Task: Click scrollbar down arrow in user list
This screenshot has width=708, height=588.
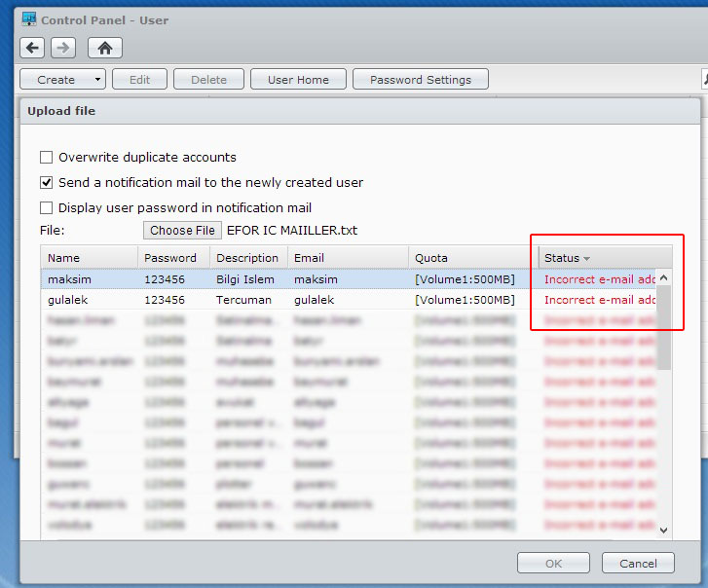Action: 664,530
